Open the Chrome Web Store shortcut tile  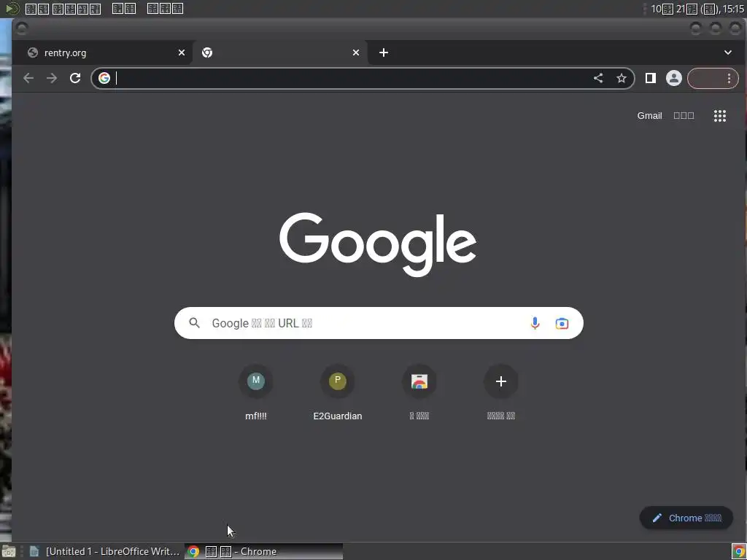(419, 392)
